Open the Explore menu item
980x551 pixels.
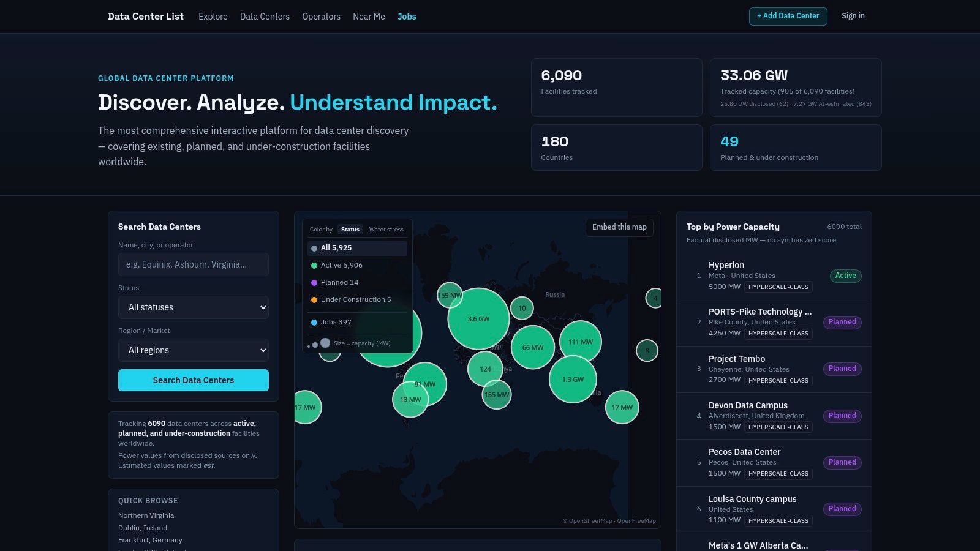pyautogui.click(x=213, y=17)
